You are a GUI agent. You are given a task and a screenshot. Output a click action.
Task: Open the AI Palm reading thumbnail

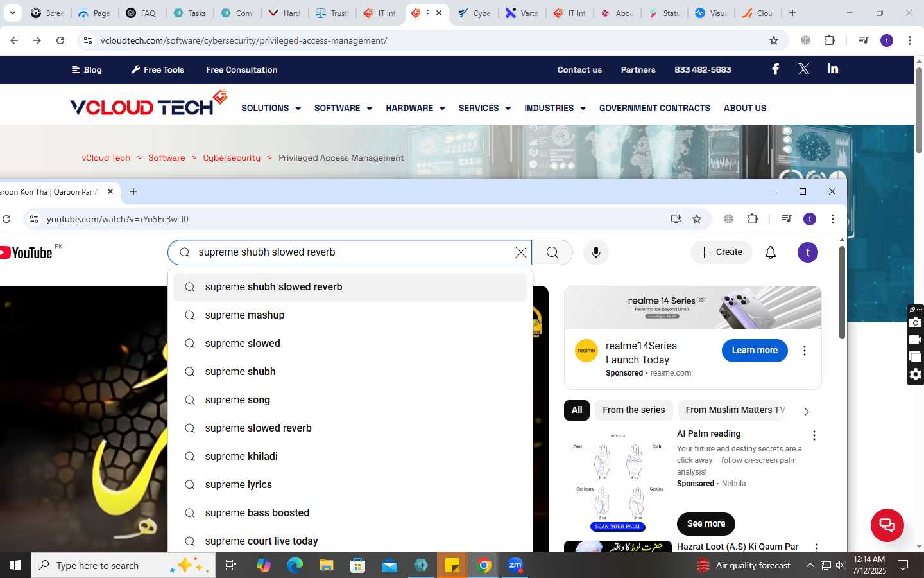[618, 482]
